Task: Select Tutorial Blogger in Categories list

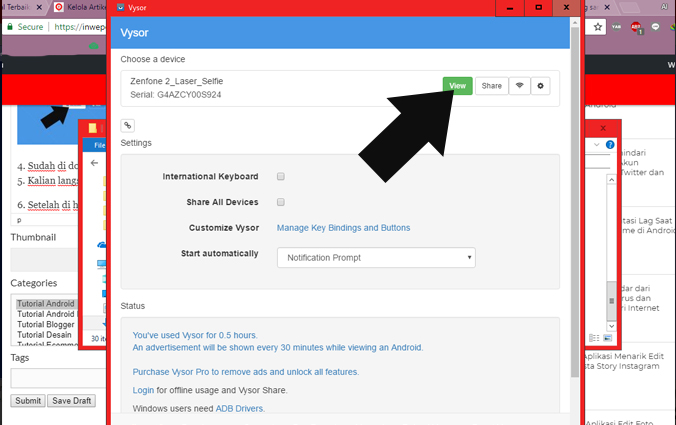Action: pos(46,324)
